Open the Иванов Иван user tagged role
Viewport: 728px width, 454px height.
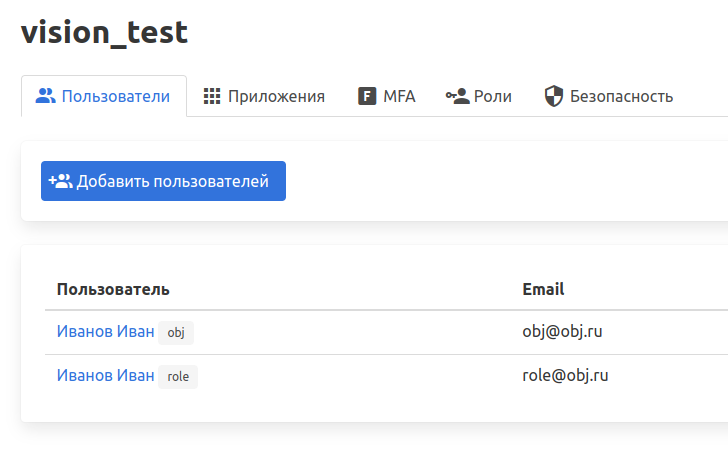coord(105,376)
